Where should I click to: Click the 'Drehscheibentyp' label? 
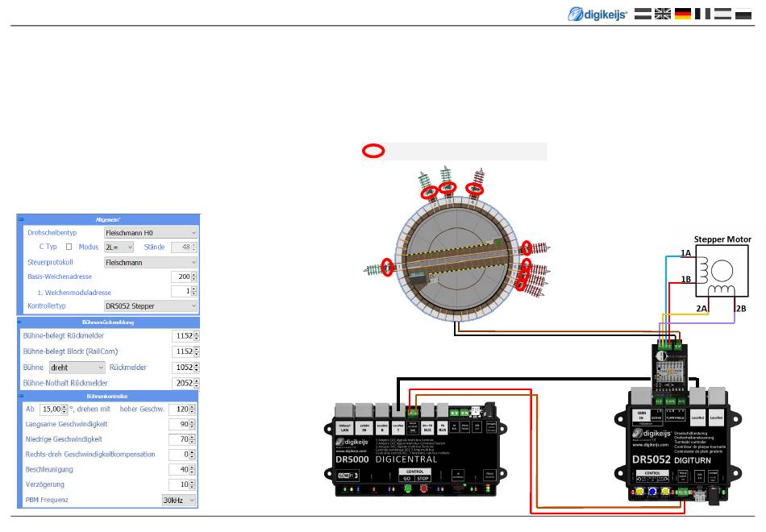pos(52,233)
